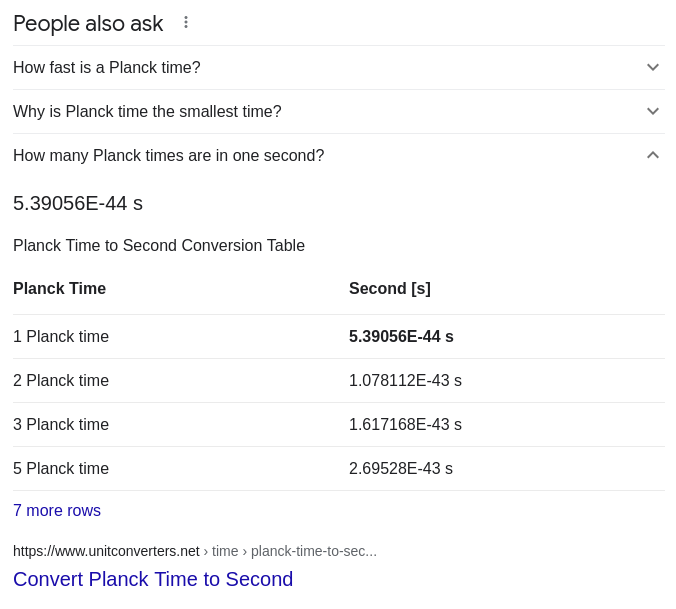
Task: Select the 1.078112E-43 s table value
Action: point(405,381)
